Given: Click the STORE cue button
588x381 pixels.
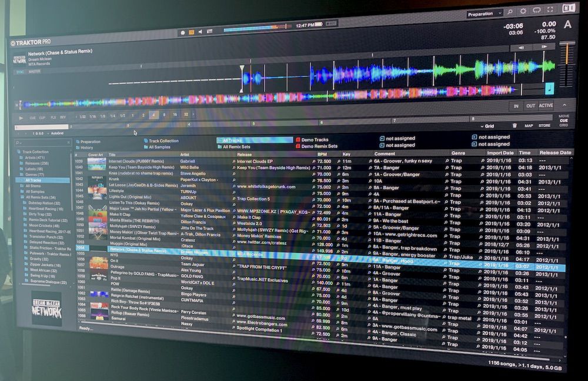Looking at the screenshot, I should [544, 126].
